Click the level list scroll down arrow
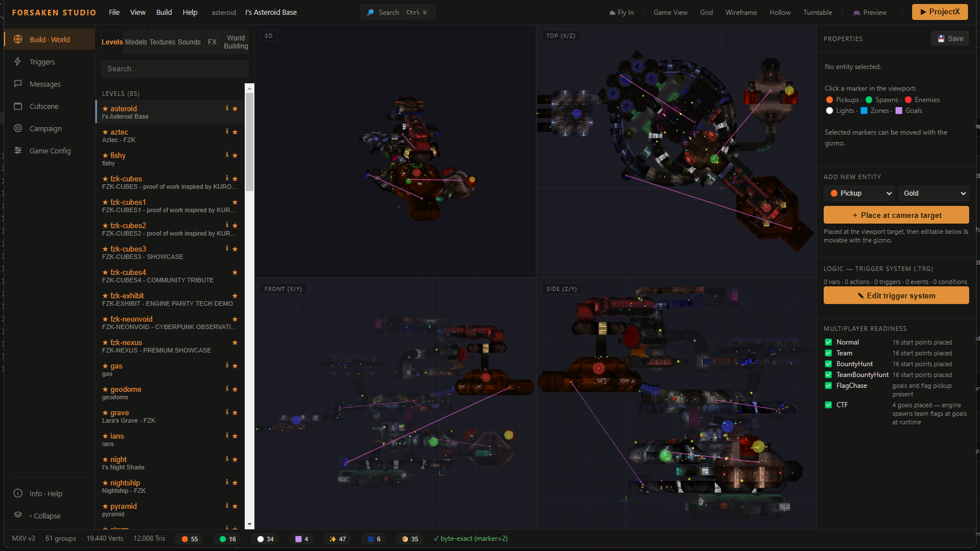The height and width of the screenshot is (551, 980). pyautogui.click(x=249, y=524)
